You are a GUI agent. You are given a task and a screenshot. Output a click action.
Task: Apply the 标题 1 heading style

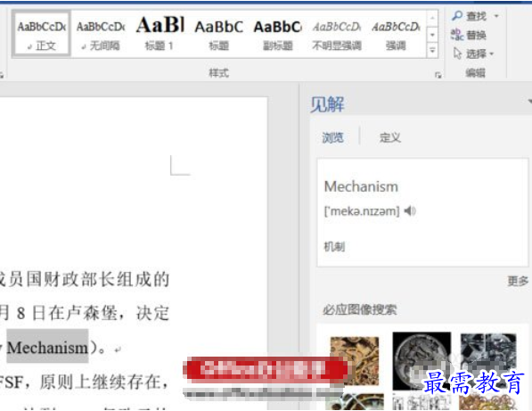(160, 34)
